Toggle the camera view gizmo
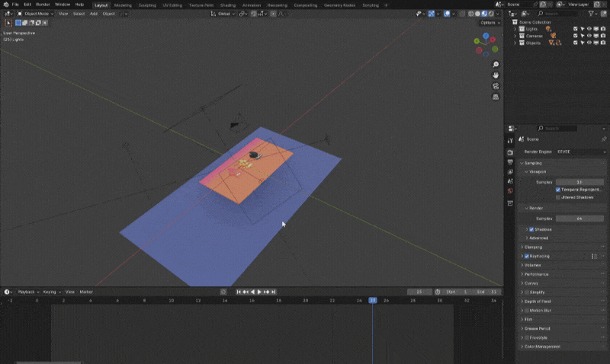610x364 pixels. pos(496,86)
